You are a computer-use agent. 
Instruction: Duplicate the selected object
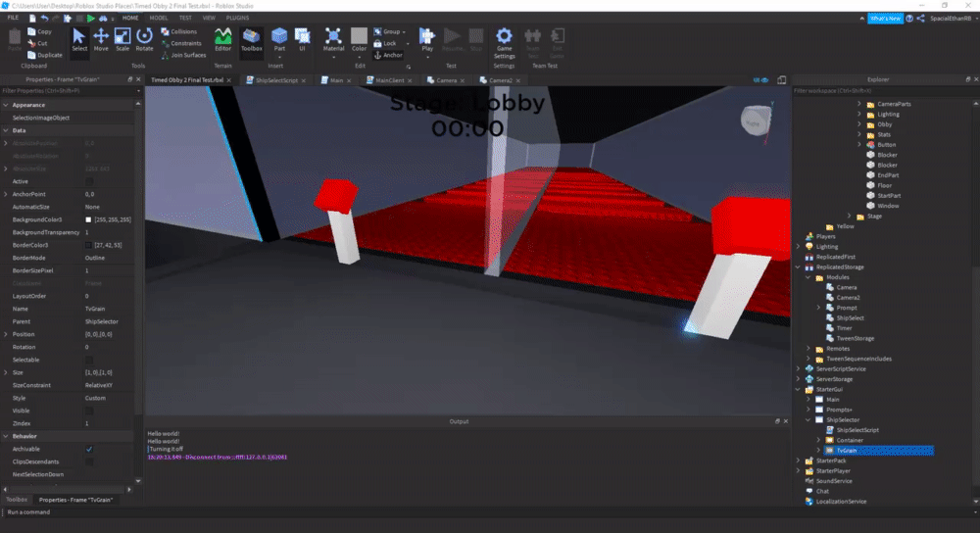coord(44,55)
